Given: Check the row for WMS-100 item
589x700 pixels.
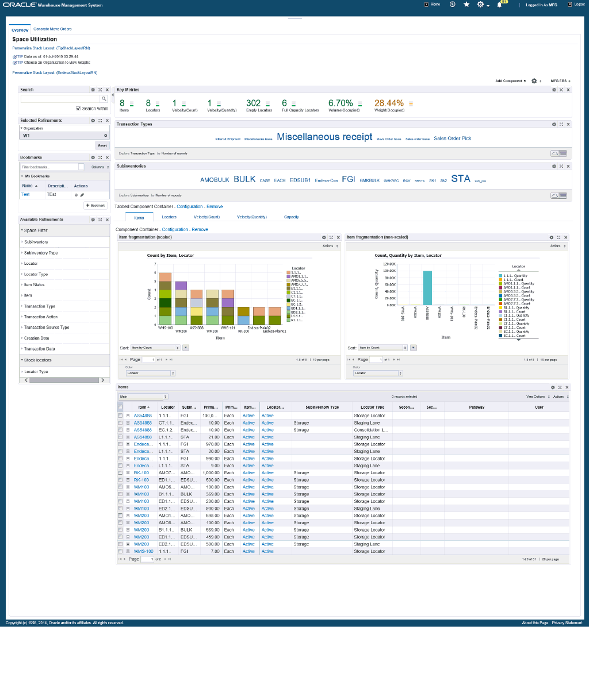Looking at the screenshot, I should pos(120,551).
